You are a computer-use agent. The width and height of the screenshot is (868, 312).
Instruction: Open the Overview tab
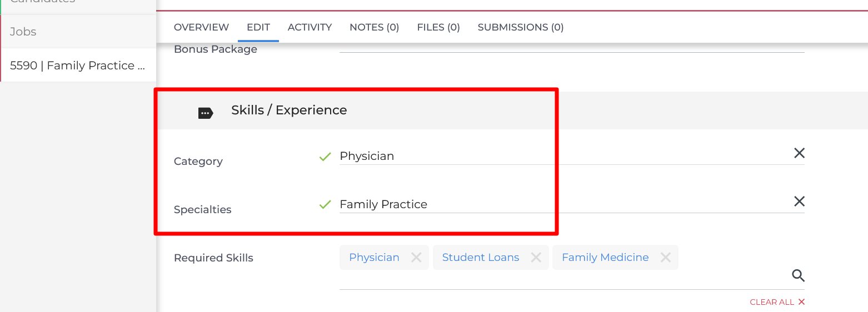(201, 27)
